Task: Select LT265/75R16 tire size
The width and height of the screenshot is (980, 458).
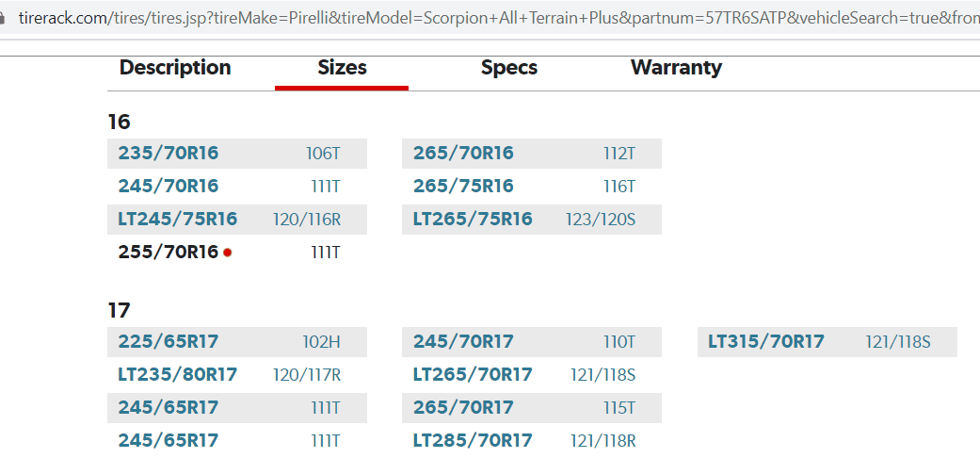Action: coord(473,220)
